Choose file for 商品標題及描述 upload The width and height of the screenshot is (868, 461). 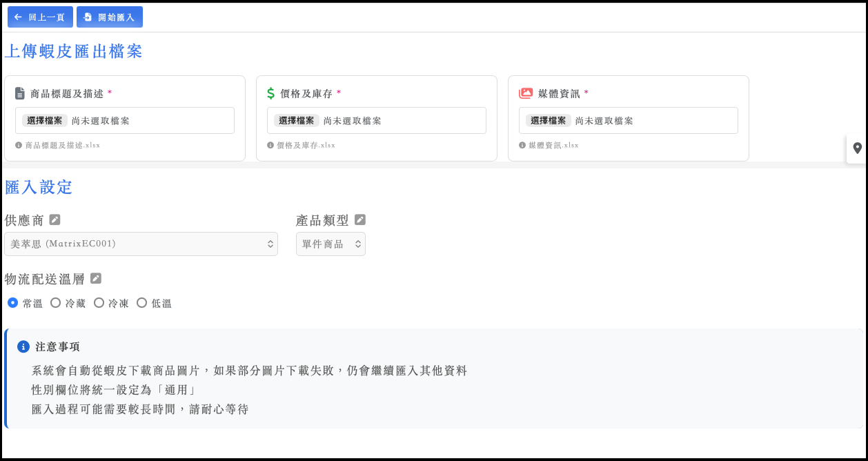tap(45, 121)
